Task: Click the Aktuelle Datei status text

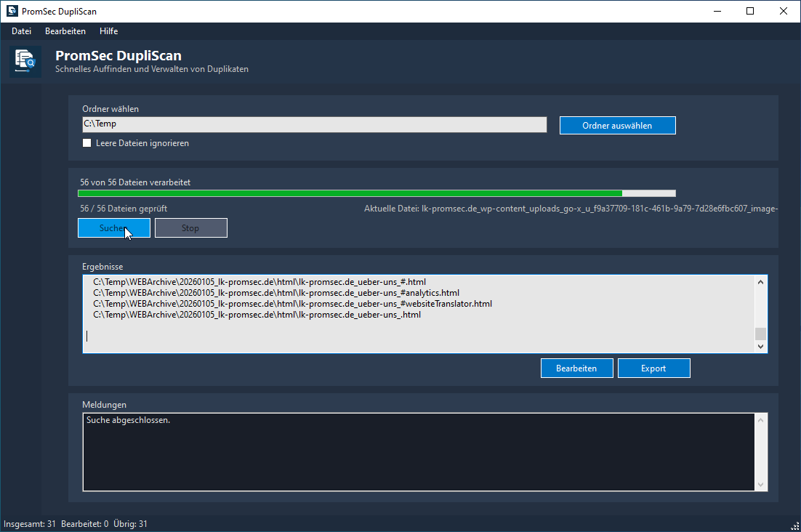Action: (x=571, y=209)
